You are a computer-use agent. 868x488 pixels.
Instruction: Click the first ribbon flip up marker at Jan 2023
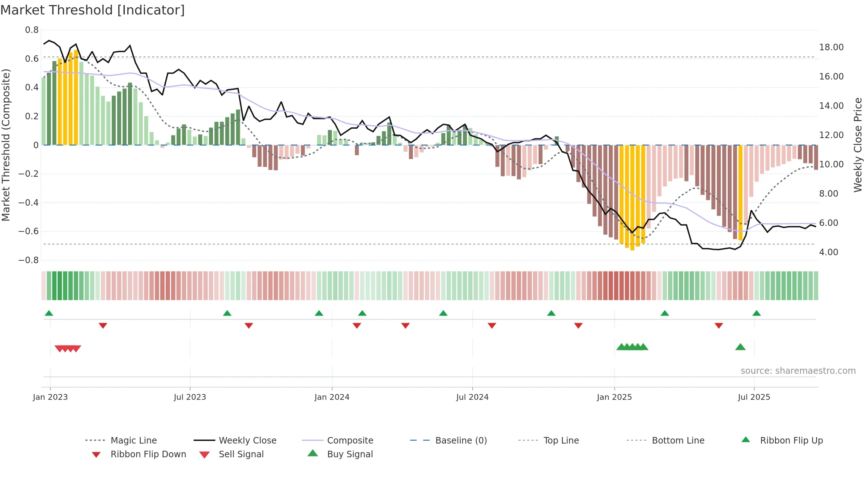pos(49,313)
